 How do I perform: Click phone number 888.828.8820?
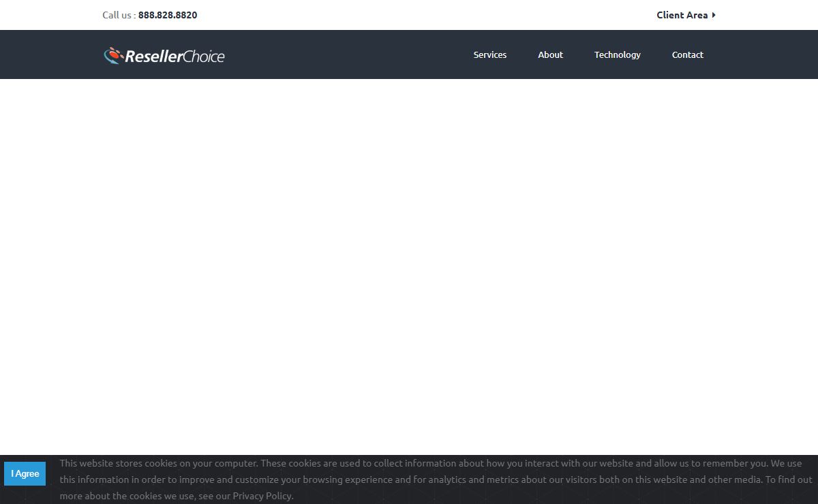[168, 15]
